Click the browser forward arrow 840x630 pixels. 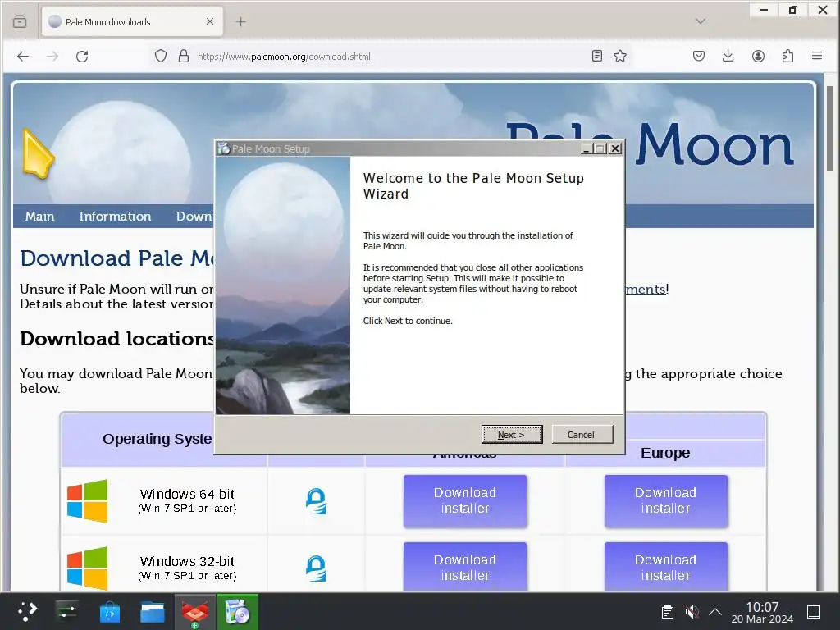coord(52,57)
